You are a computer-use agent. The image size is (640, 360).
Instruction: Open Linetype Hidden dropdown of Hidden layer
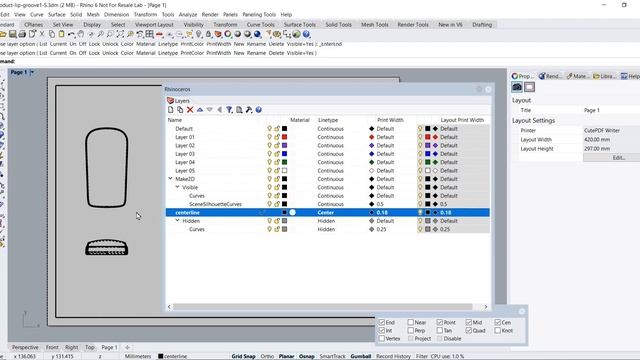coord(326,221)
